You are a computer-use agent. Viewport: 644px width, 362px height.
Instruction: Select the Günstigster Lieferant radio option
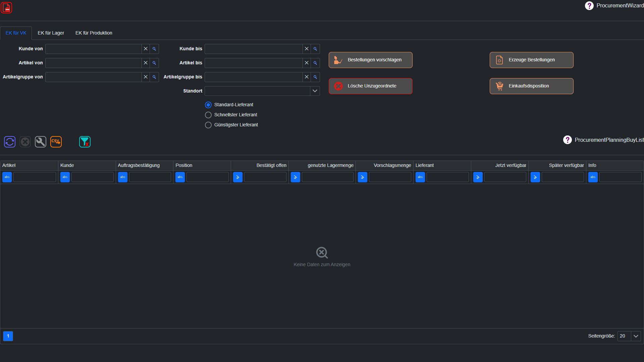click(x=208, y=125)
